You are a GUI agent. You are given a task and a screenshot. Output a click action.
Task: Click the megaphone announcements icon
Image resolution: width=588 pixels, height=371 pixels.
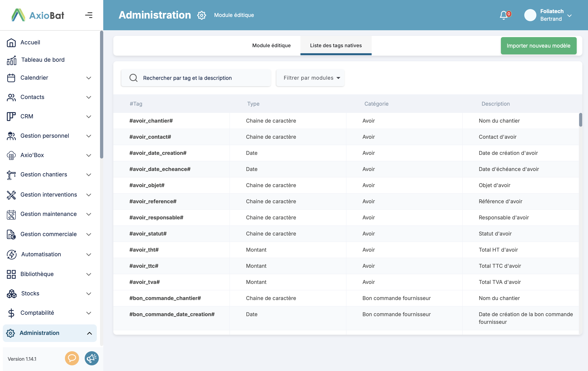click(92, 358)
